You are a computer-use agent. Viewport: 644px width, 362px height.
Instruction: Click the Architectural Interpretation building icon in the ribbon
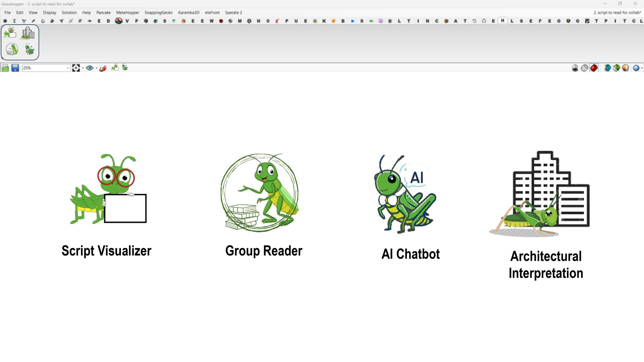(x=28, y=33)
